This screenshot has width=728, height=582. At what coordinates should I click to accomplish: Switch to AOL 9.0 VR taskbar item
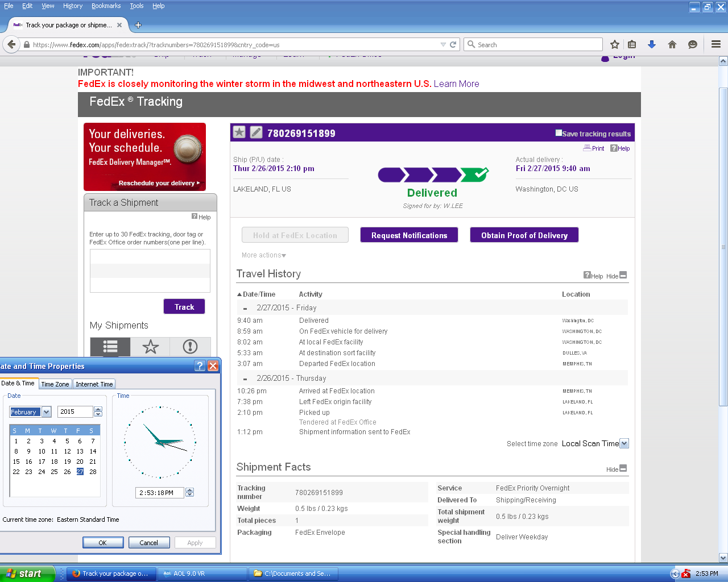pos(202,573)
